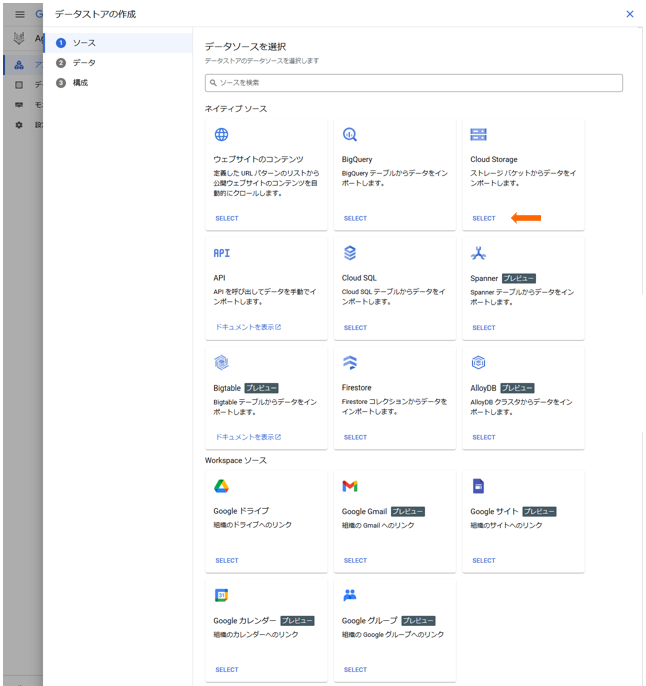Select the Google Gmail source
The width and height of the screenshot is (646, 686).
point(355,560)
